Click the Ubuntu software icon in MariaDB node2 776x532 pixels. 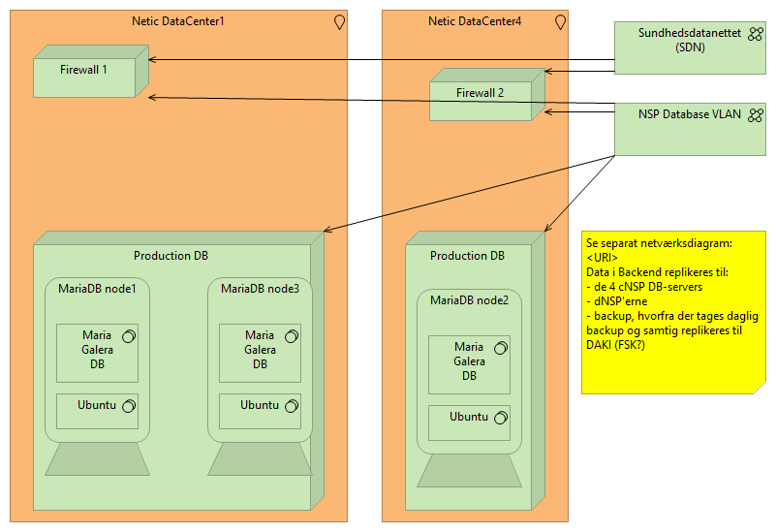[500, 418]
